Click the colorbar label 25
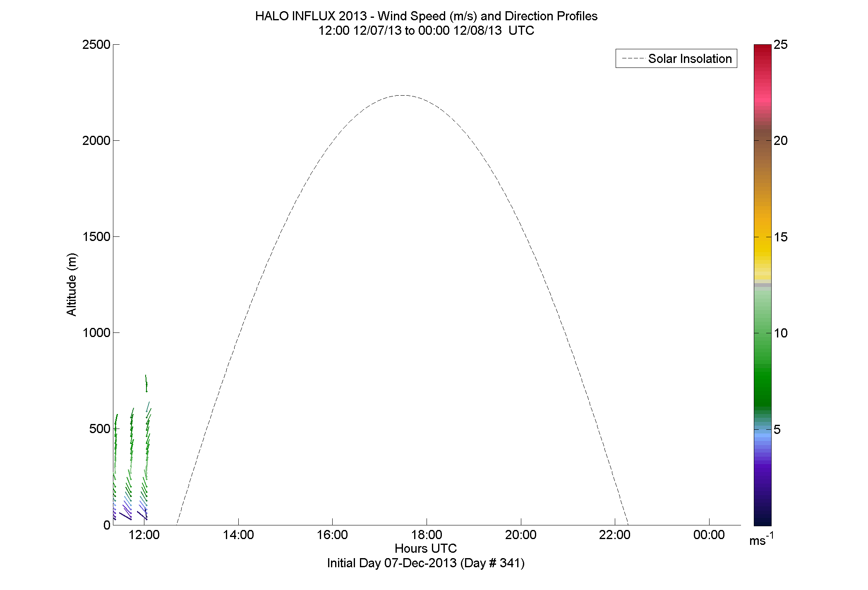 click(780, 44)
